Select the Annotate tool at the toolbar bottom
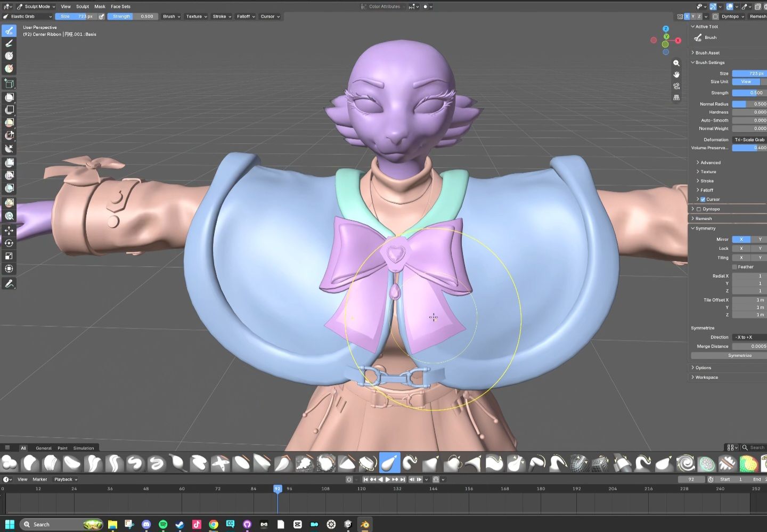767x532 pixels. (9, 284)
